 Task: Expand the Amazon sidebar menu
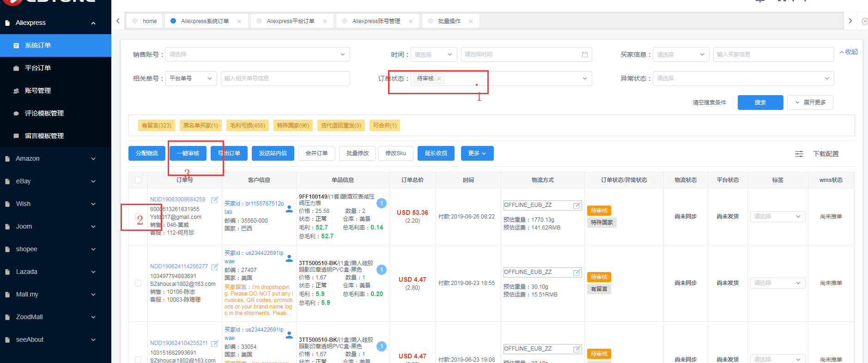tap(55, 158)
